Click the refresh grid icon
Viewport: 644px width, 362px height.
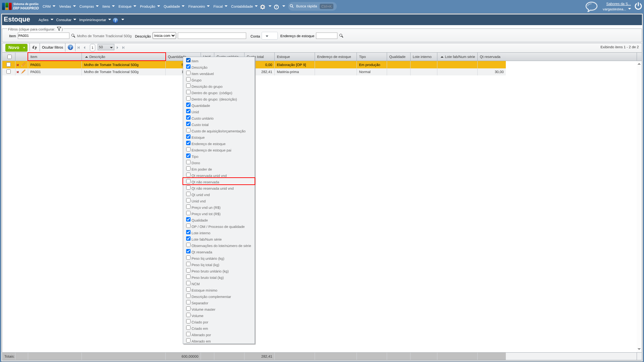pos(35,48)
